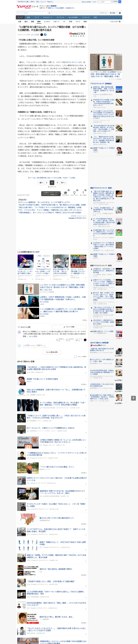Open settings via the gear icon

point(120,13)
